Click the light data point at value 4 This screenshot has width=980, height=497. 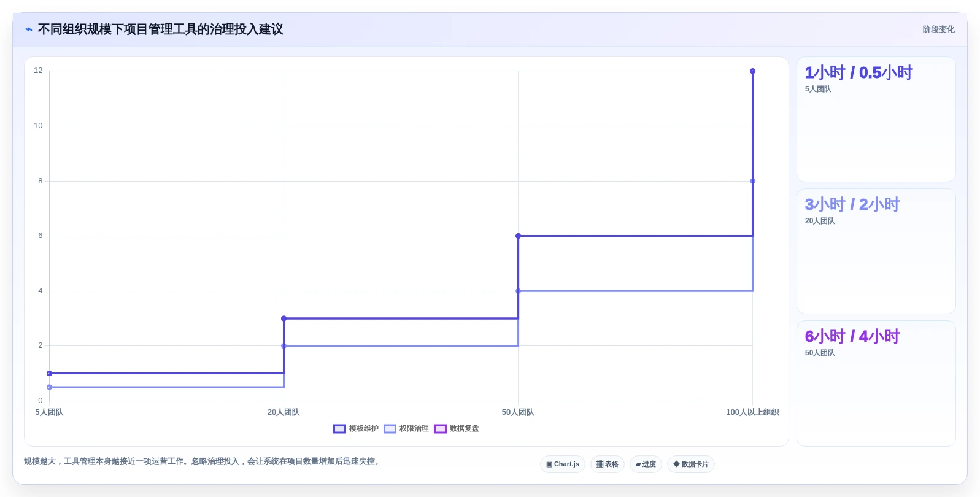click(519, 291)
